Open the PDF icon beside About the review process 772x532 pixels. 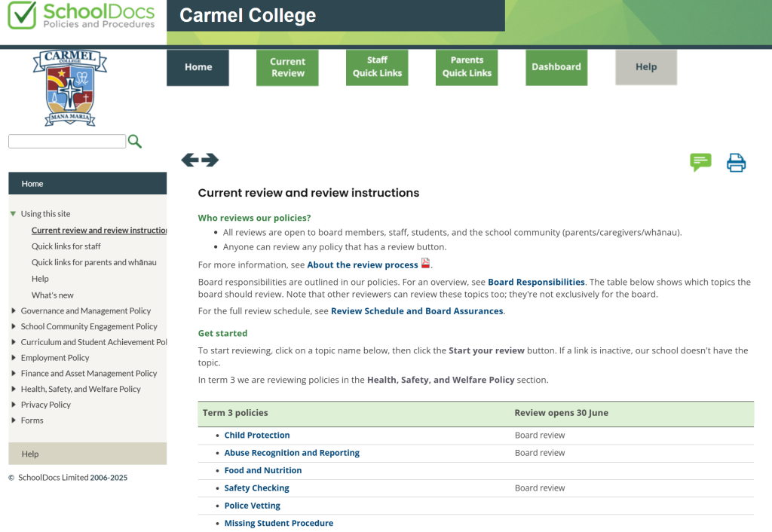[x=426, y=264]
